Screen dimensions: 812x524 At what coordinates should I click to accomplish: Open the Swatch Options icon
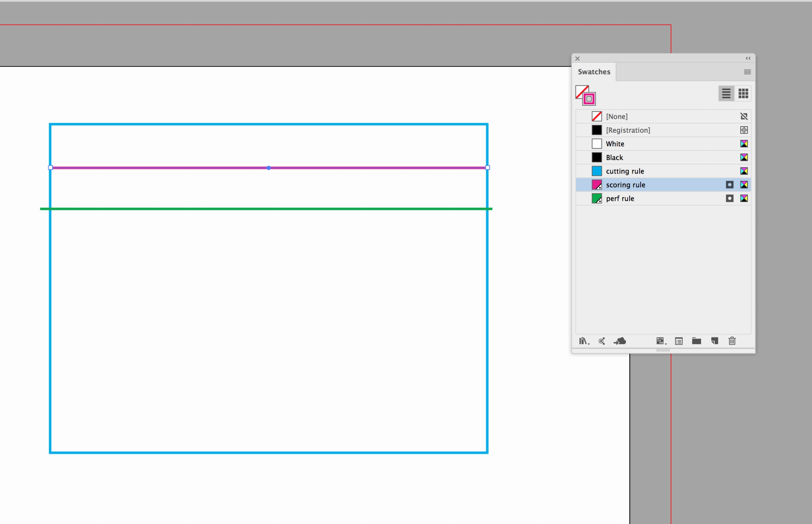click(679, 341)
